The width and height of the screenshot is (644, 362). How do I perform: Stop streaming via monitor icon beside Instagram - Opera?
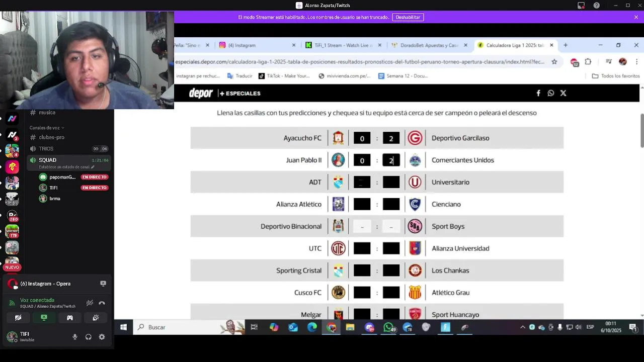(x=103, y=284)
